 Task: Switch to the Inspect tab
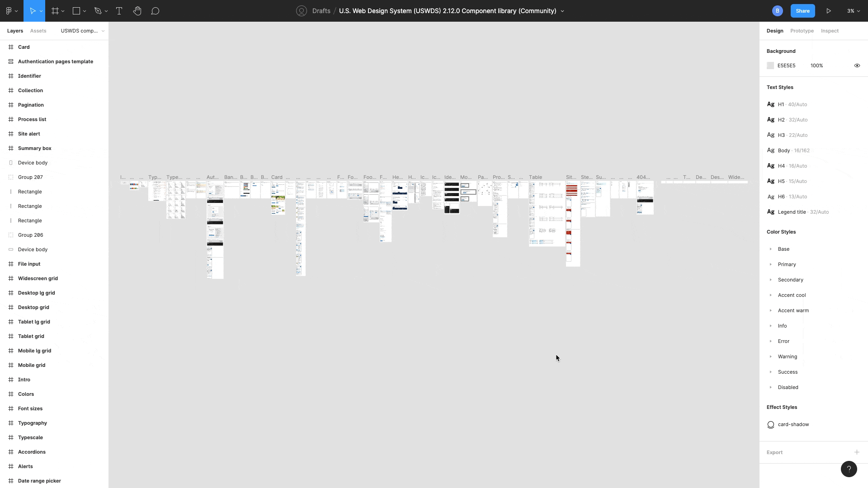click(x=830, y=30)
